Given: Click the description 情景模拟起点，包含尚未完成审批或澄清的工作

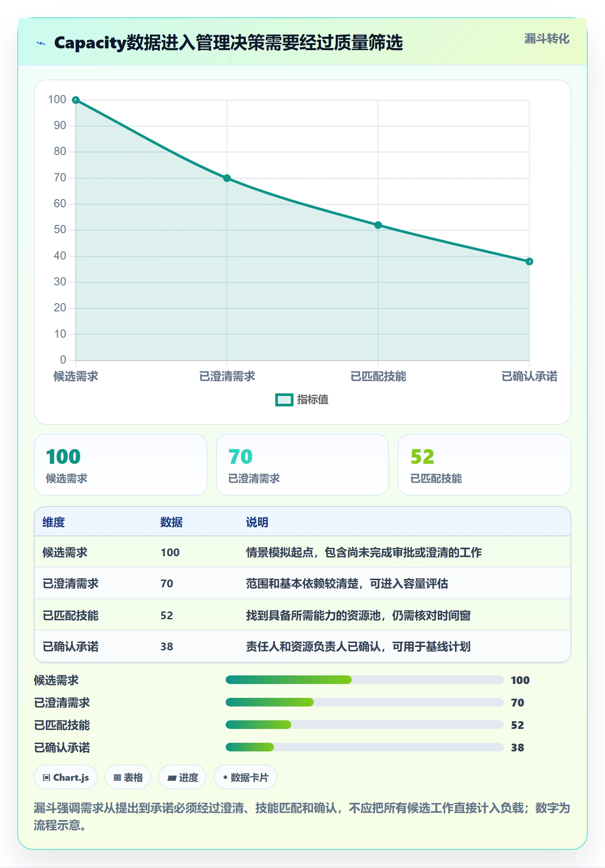Looking at the screenshot, I should click(x=364, y=552).
